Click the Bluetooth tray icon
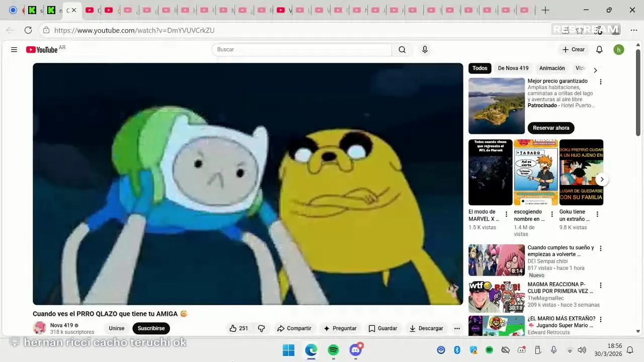 pos(457,350)
